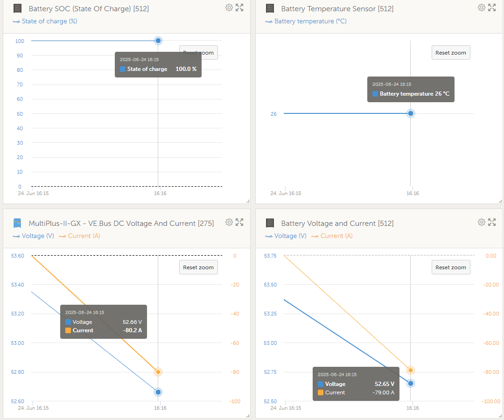This screenshot has width=504, height=420.
Task: Expand Battery SOC widget to fullscreen
Action: point(239,7)
